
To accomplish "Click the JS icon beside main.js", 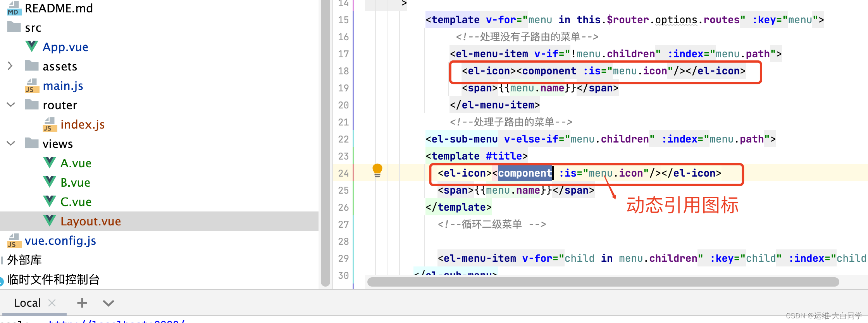I will pyautogui.click(x=32, y=86).
